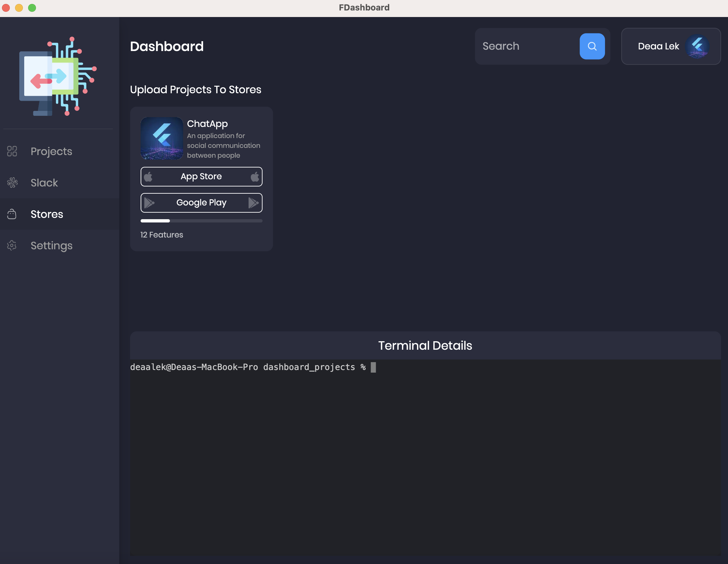Click right Google Play triangle icon
Screen dimensions: 728x564
pos(253,203)
